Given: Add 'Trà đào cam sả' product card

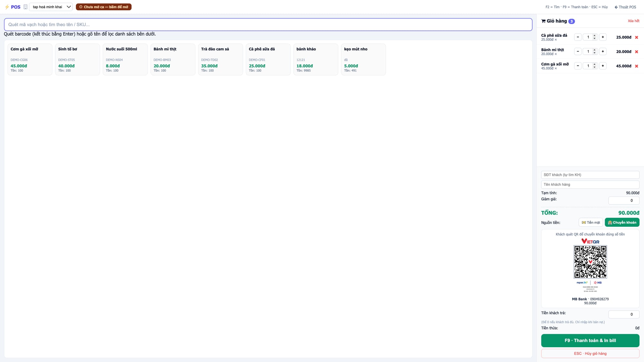Looking at the screenshot, I should pyautogui.click(x=220, y=59).
